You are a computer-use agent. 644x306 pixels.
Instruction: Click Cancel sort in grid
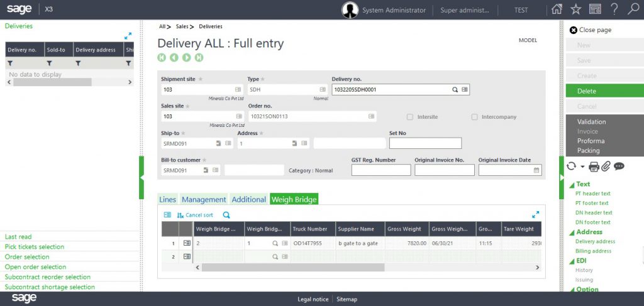tap(195, 215)
